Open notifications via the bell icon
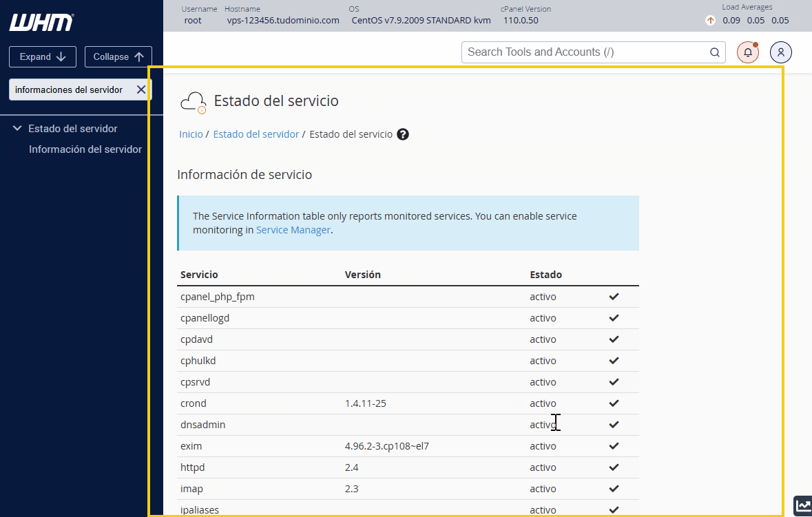The height and width of the screenshot is (517, 812). tap(747, 52)
